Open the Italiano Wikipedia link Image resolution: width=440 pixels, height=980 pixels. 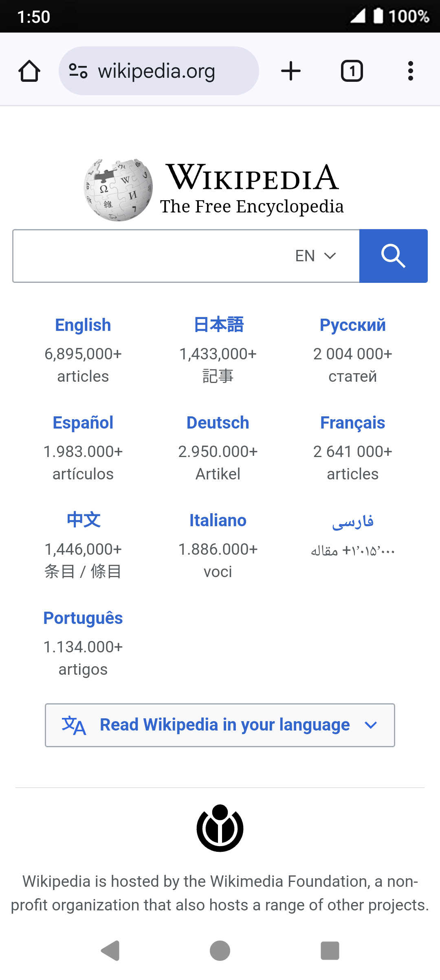(x=218, y=521)
